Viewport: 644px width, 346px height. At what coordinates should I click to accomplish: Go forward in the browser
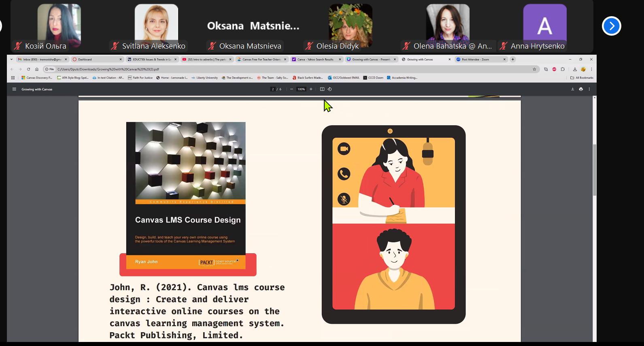pos(20,69)
